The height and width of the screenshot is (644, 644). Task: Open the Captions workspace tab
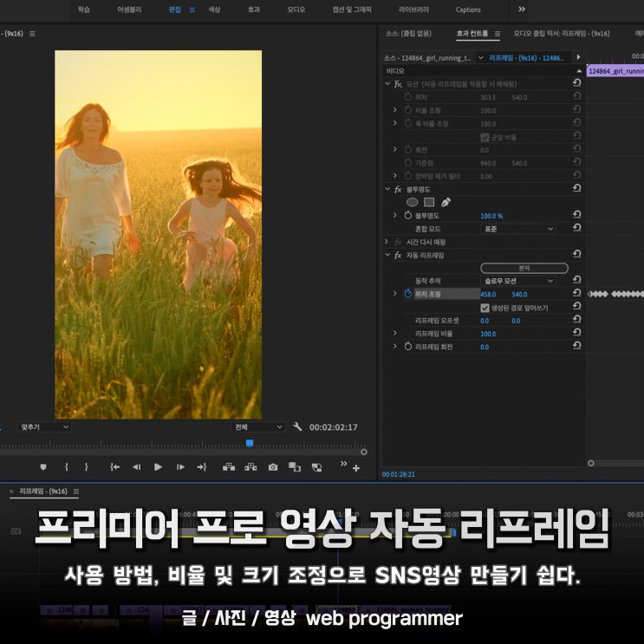468,10
